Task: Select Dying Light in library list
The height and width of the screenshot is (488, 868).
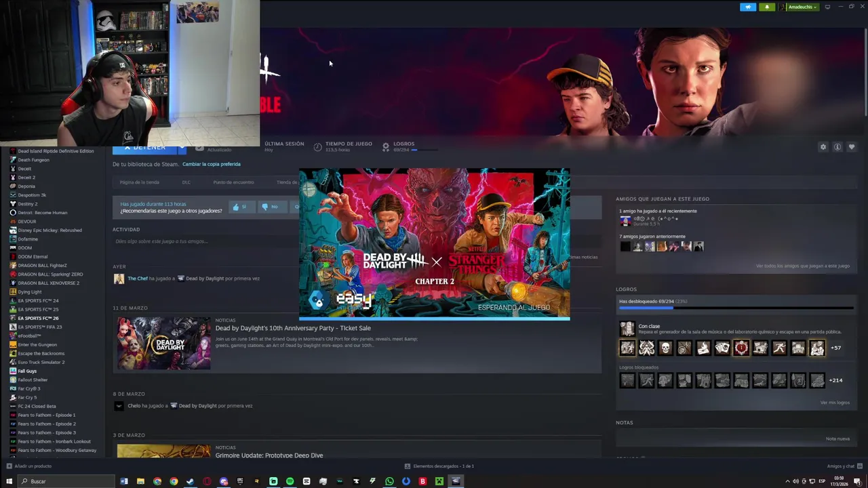Action: pos(30,292)
